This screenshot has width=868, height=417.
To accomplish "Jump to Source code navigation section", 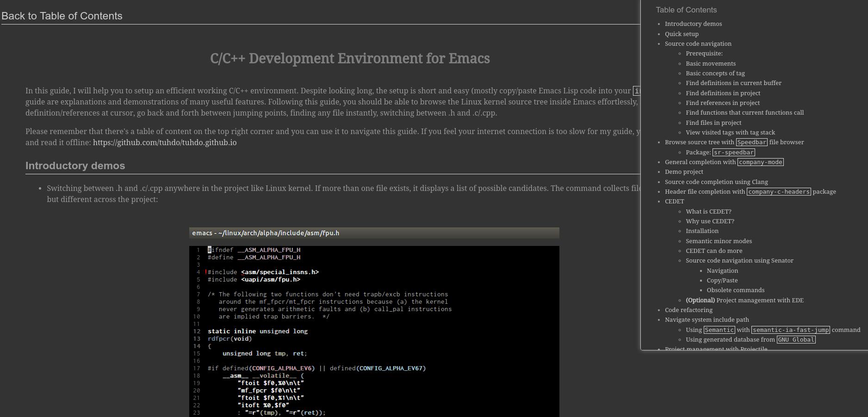I will point(698,44).
